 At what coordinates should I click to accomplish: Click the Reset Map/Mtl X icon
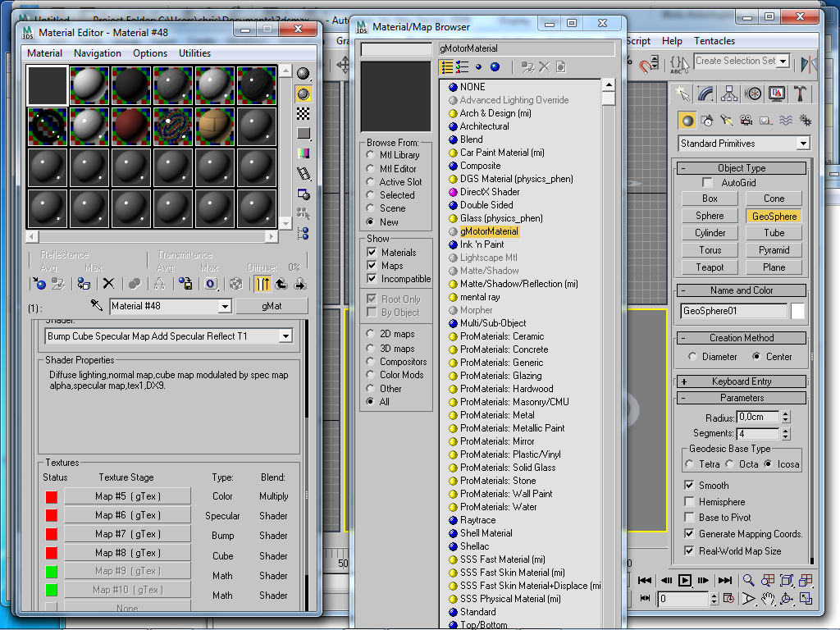108,284
